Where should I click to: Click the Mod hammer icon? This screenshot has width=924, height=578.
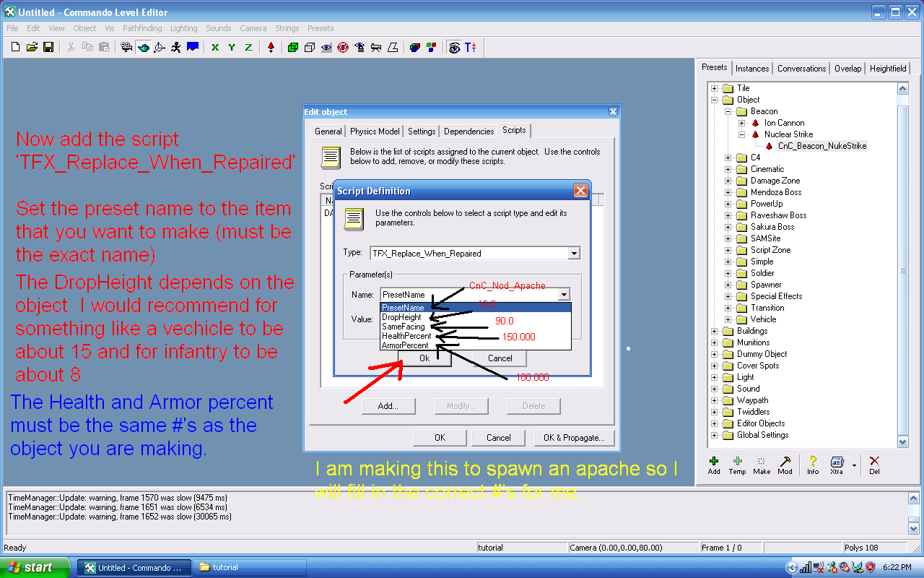785,465
